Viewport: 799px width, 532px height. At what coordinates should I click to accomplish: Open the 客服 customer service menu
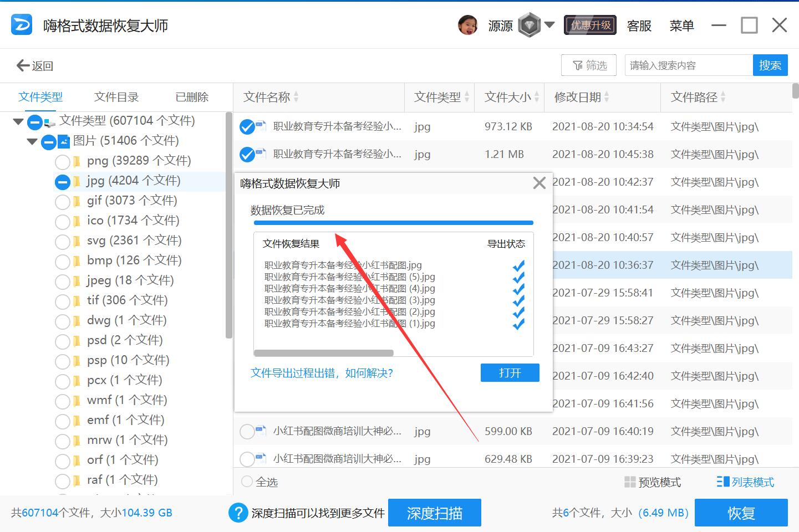coord(639,25)
